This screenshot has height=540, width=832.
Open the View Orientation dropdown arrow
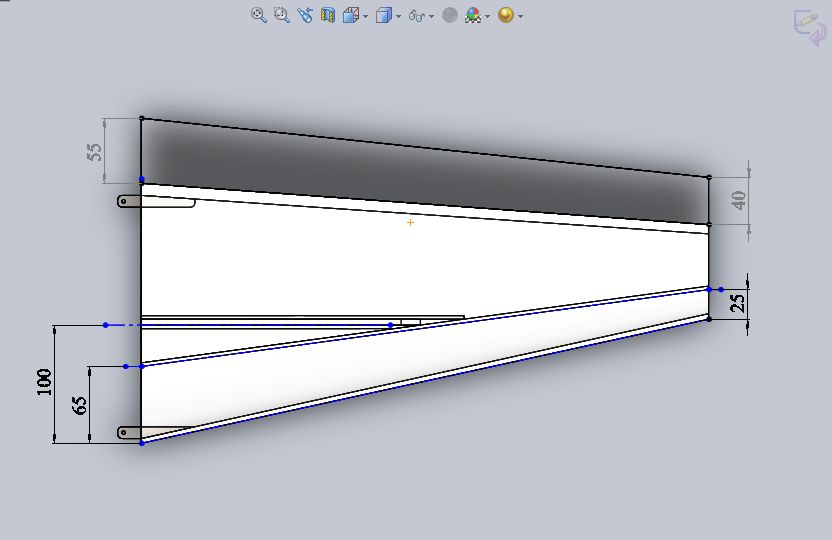click(365, 16)
